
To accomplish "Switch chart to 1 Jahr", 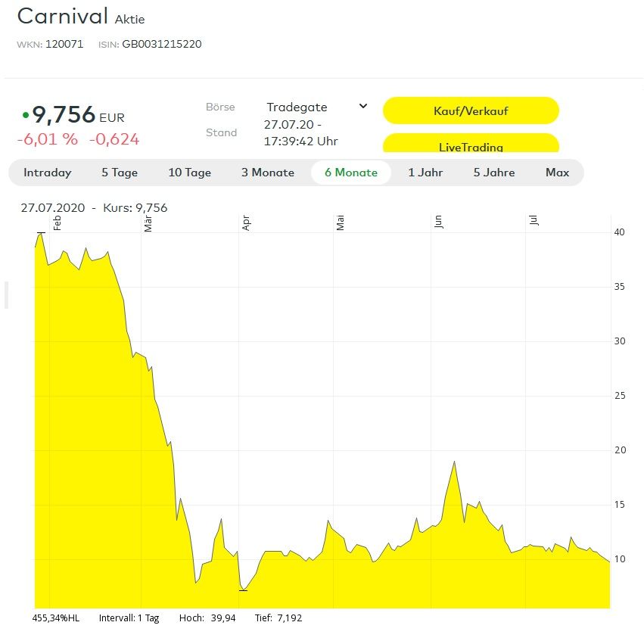I will pos(425,173).
